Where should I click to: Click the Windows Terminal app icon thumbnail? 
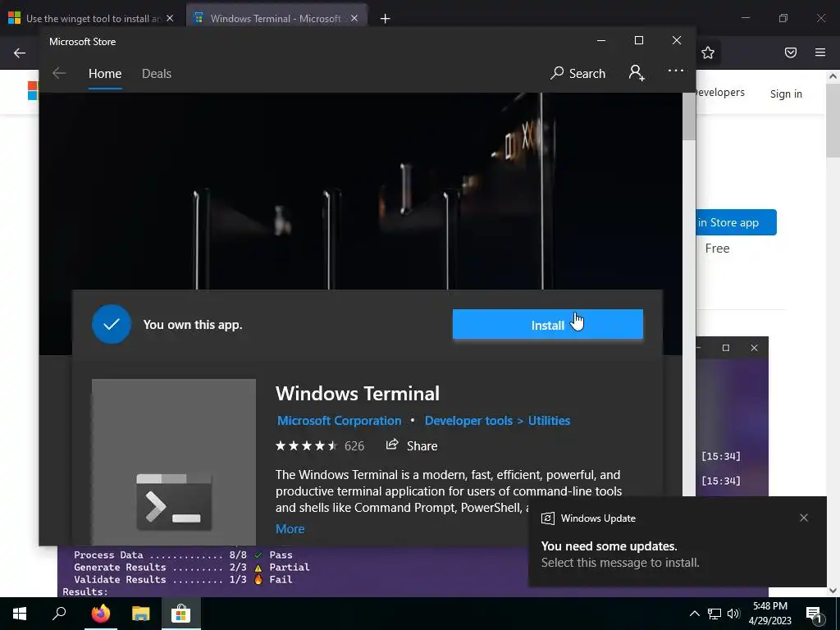pyautogui.click(x=174, y=462)
